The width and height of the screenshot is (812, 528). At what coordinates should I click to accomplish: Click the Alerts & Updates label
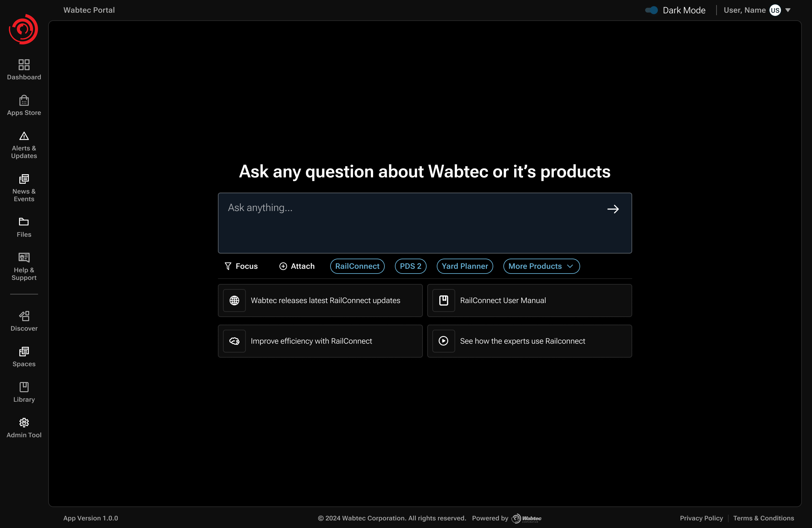(24, 152)
